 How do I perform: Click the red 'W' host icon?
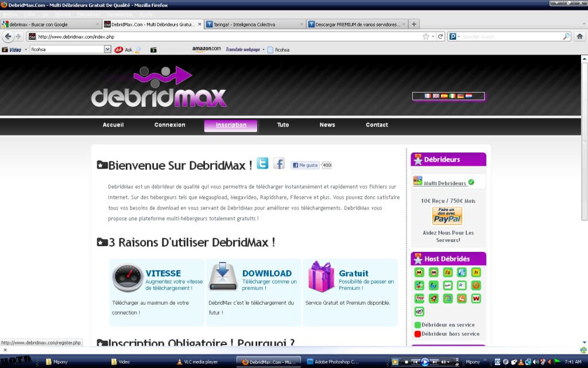(x=476, y=298)
